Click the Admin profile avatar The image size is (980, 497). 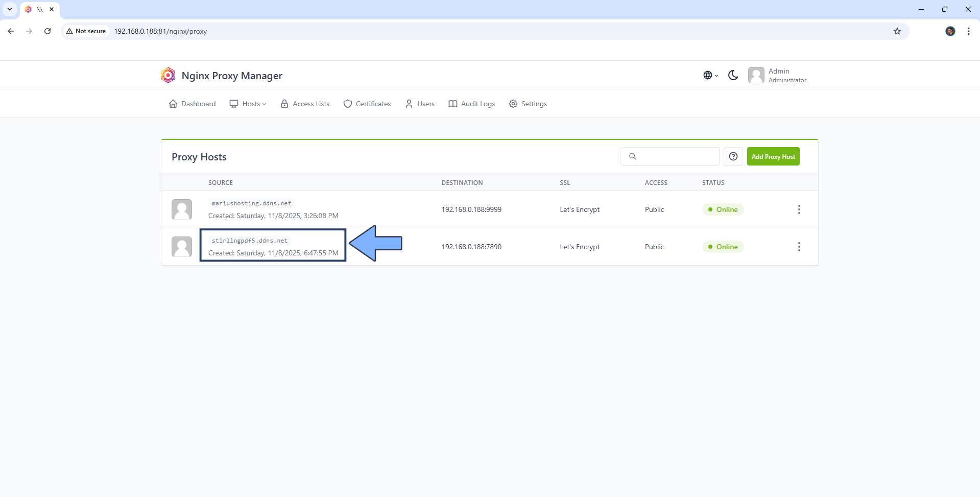tap(757, 75)
